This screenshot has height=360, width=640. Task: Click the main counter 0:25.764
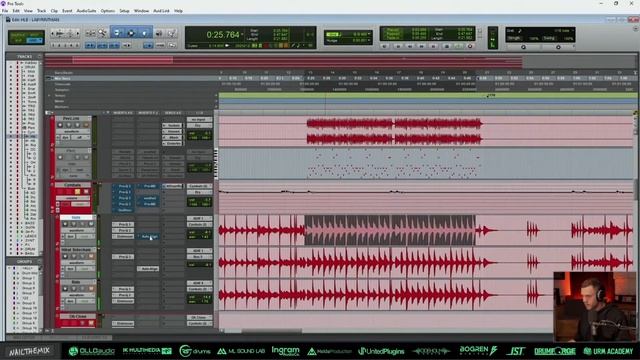pos(222,35)
